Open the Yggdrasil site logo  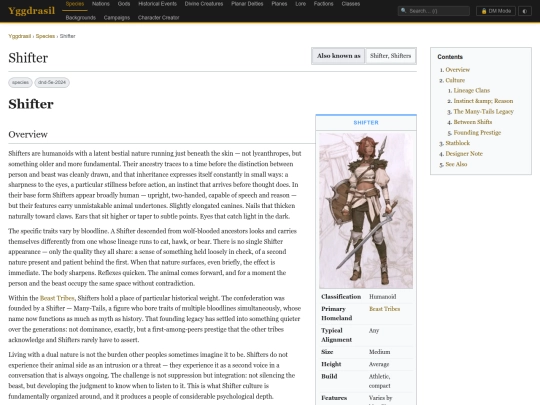pos(31,11)
